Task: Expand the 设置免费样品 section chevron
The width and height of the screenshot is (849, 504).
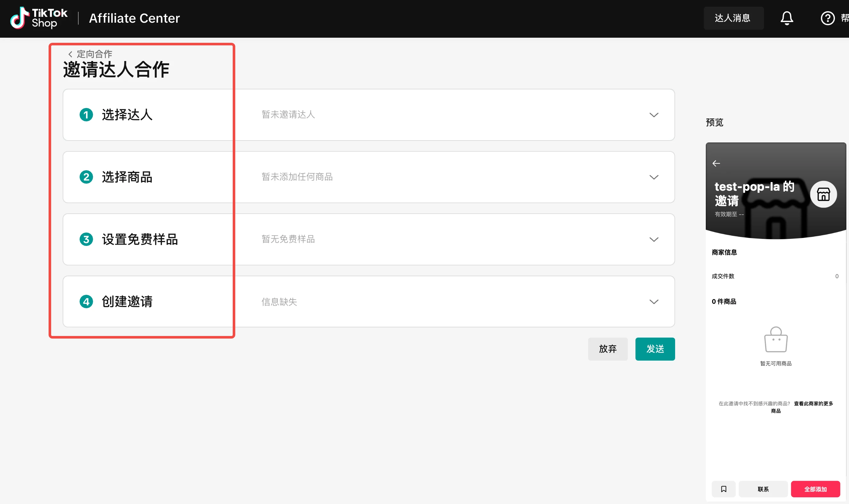Action: (654, 240)
